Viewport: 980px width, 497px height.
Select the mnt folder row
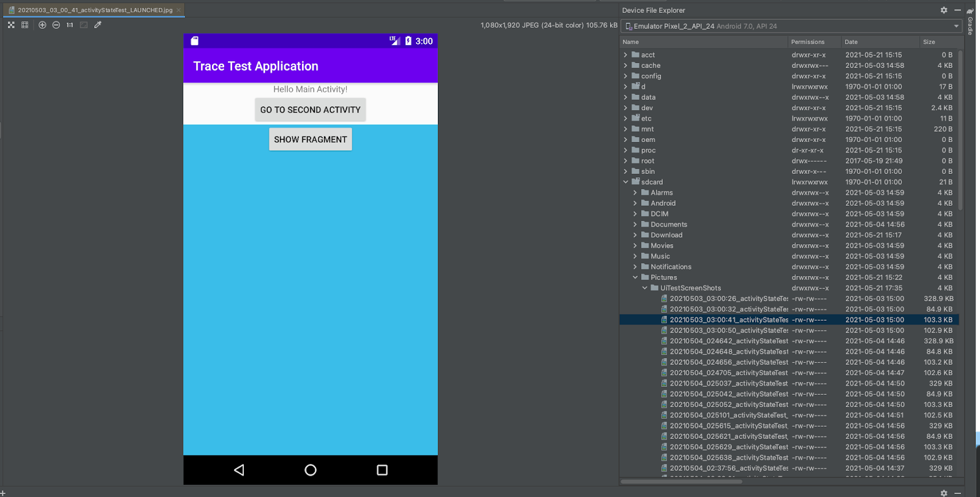pos(789,129)
